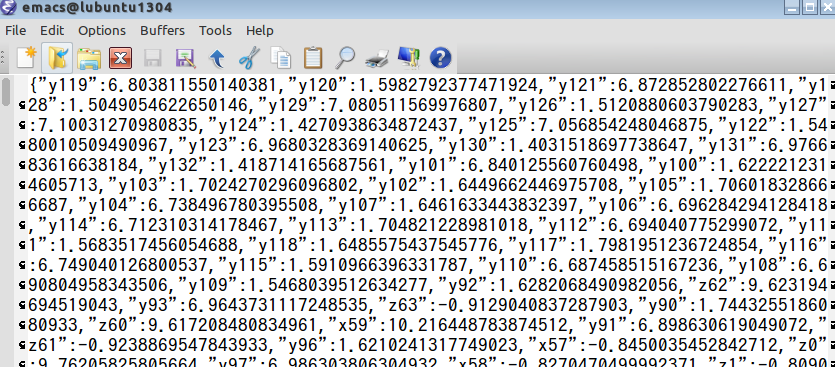Click the Save buffer floppy icon

tap(152, 58)
